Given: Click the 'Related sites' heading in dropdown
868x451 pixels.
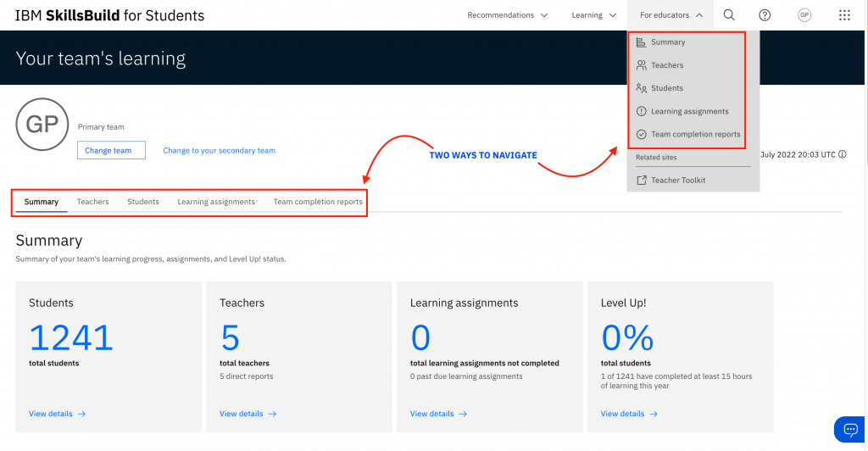Looking at the screenshot, I should 656,157.
